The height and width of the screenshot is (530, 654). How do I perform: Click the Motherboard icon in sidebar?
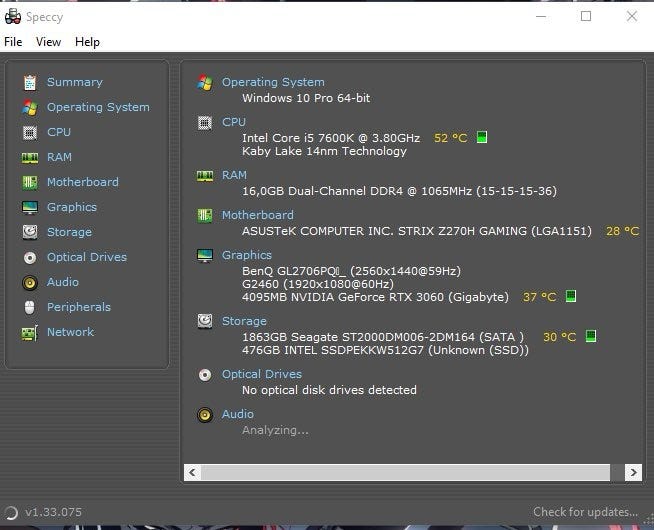pos(30,182)
